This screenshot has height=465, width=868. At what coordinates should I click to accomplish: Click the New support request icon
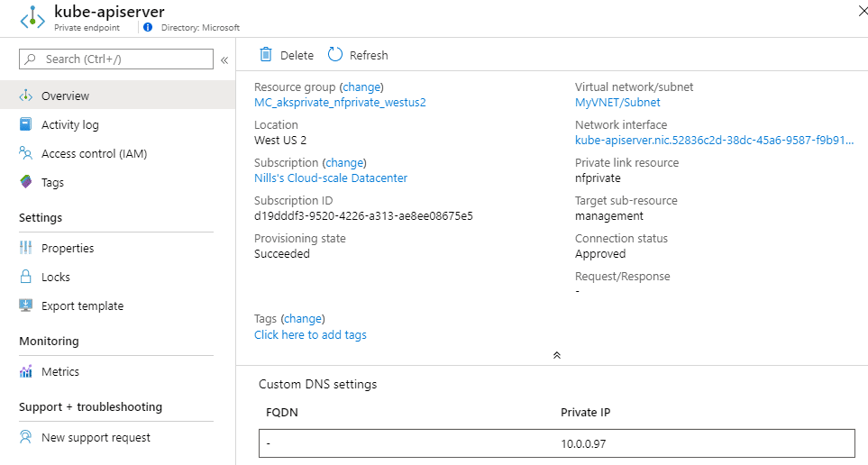click(25, 437)
